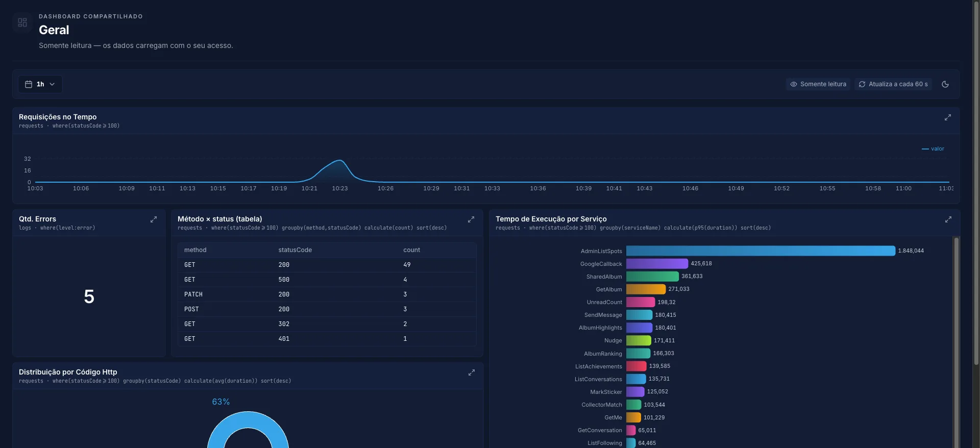Click the GetAlbum orange bar
Image resolution: width=980 pixels, height=448 pixels.
[646, 289]
